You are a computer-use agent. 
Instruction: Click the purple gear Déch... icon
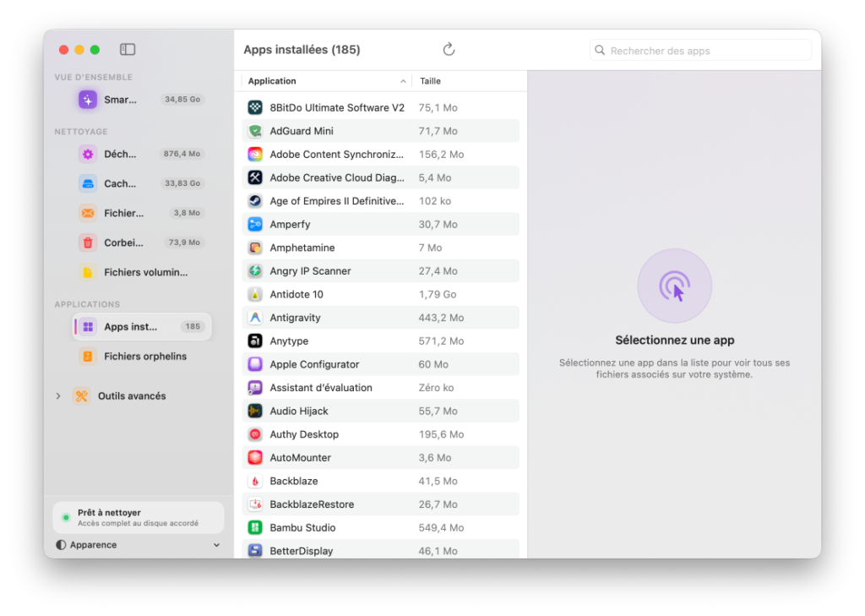pyautogui.click(x=88, y=154)
